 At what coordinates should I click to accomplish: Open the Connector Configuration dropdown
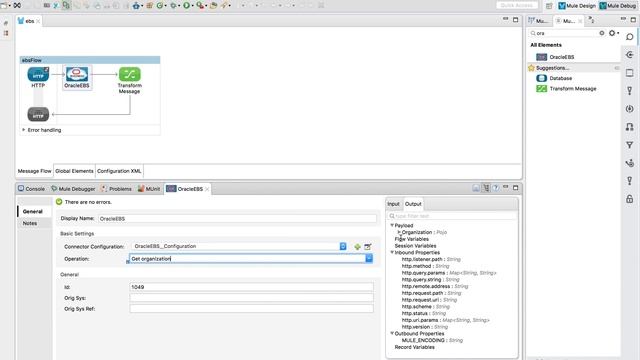(343, 246)
